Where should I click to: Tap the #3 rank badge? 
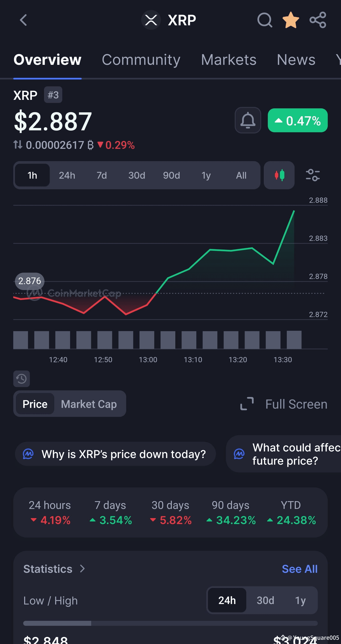tap(53, 95)
